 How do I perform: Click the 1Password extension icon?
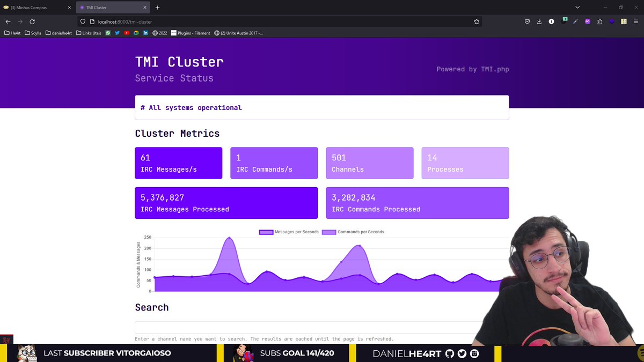551,21
